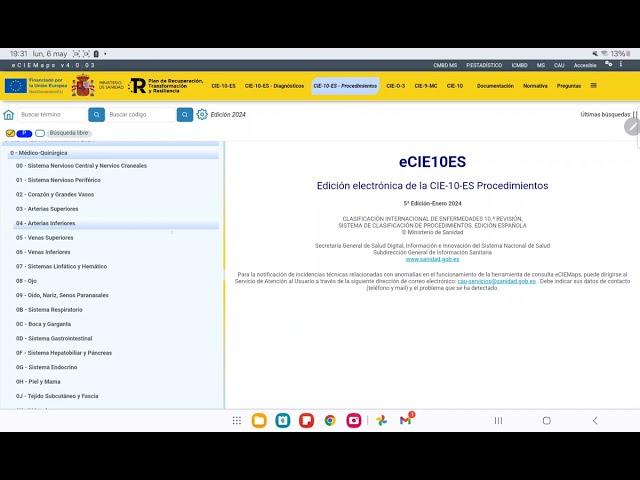
Task: Switch to the CIE-10 tab
Action: point(455,86)
